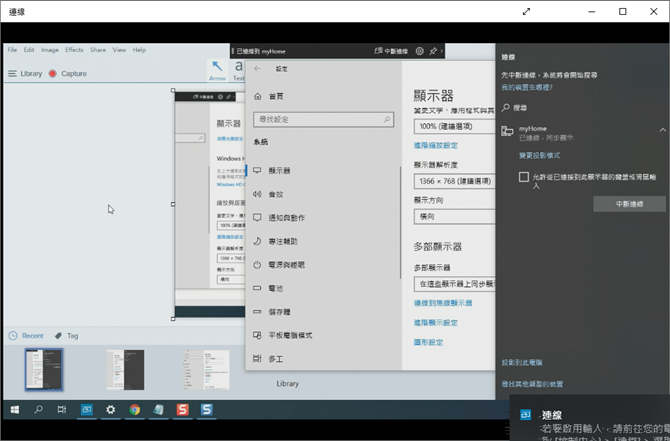Open the Effects menu in Snagit
The height and width of the screenshot is (441, 670).
[74, 50]
